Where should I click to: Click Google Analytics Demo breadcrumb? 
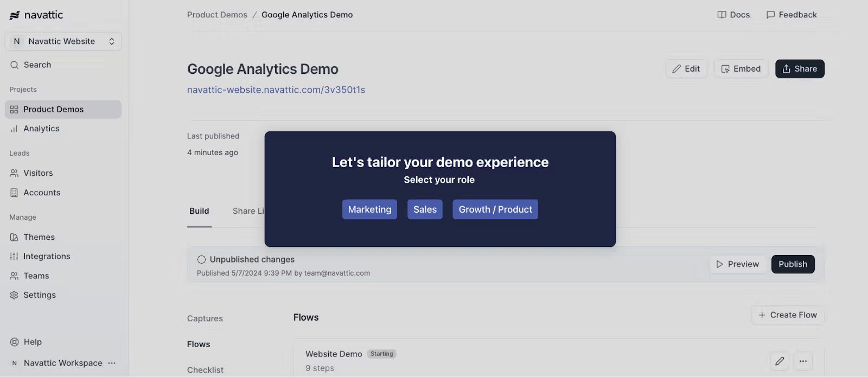(x=307, y=15)
